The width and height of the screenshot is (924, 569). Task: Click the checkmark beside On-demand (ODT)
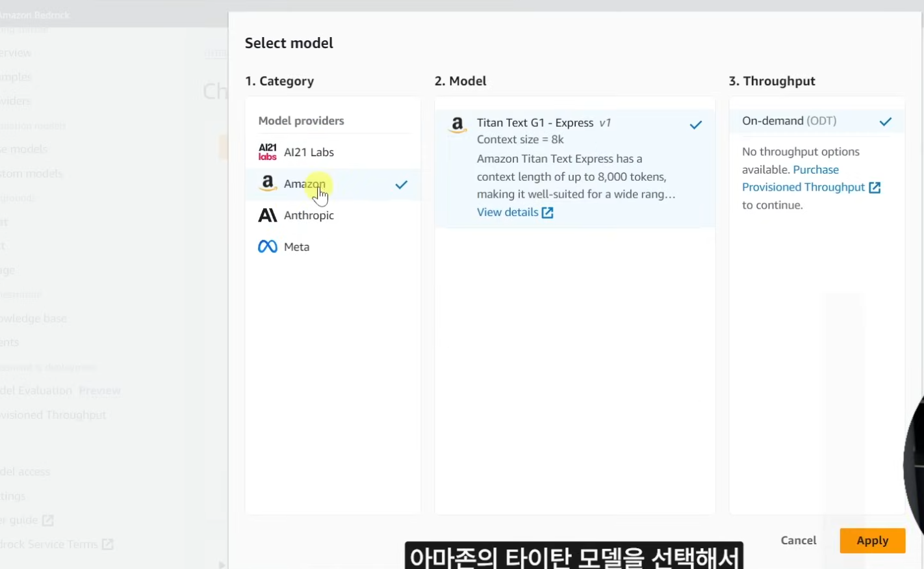pyautogui.click(x=886, y=122)
